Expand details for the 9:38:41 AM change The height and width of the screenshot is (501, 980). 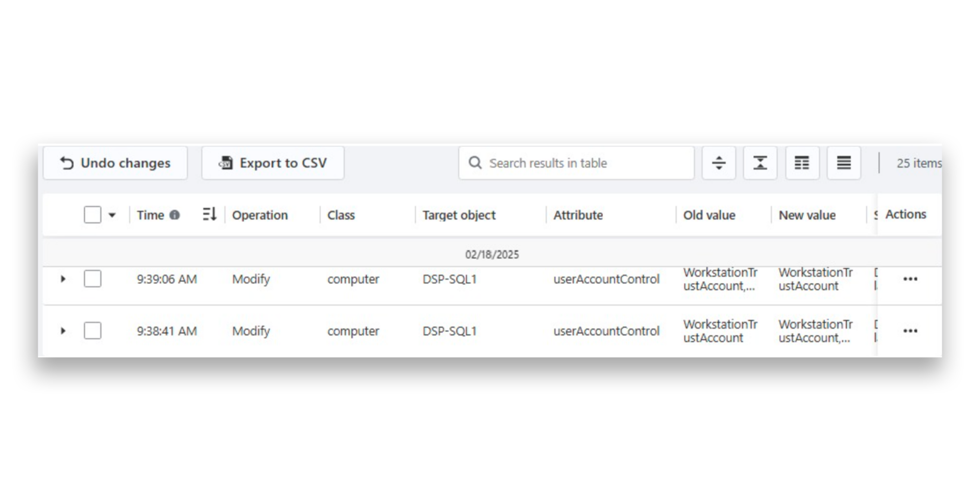[x=63, y=331]
